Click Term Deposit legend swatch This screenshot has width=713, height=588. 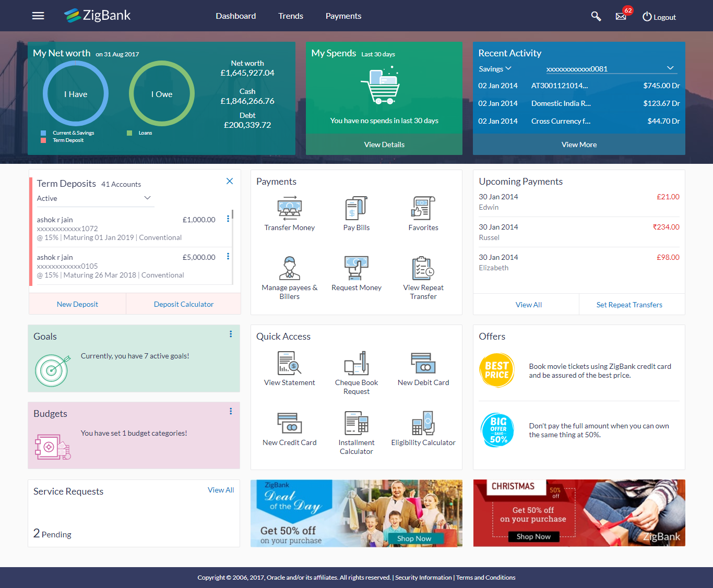(x=43, y=140)
